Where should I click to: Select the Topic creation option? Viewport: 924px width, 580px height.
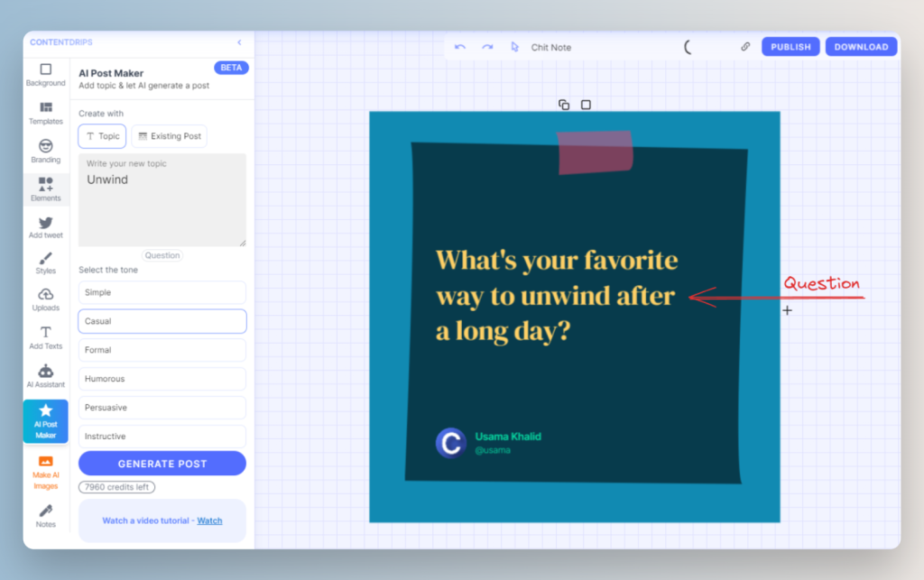click(x=102, y=136)
